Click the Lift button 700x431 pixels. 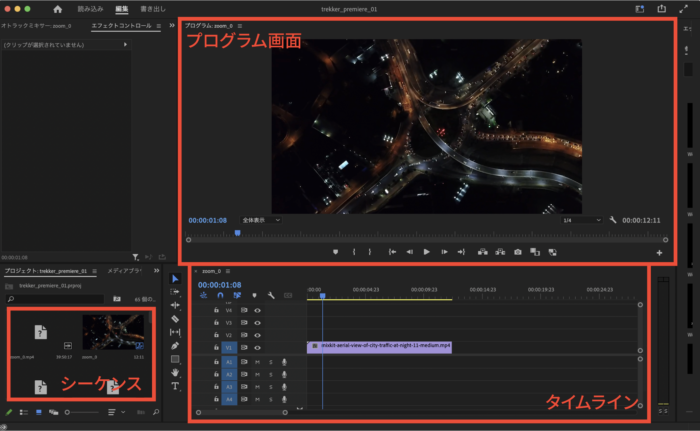click(483, 252)
